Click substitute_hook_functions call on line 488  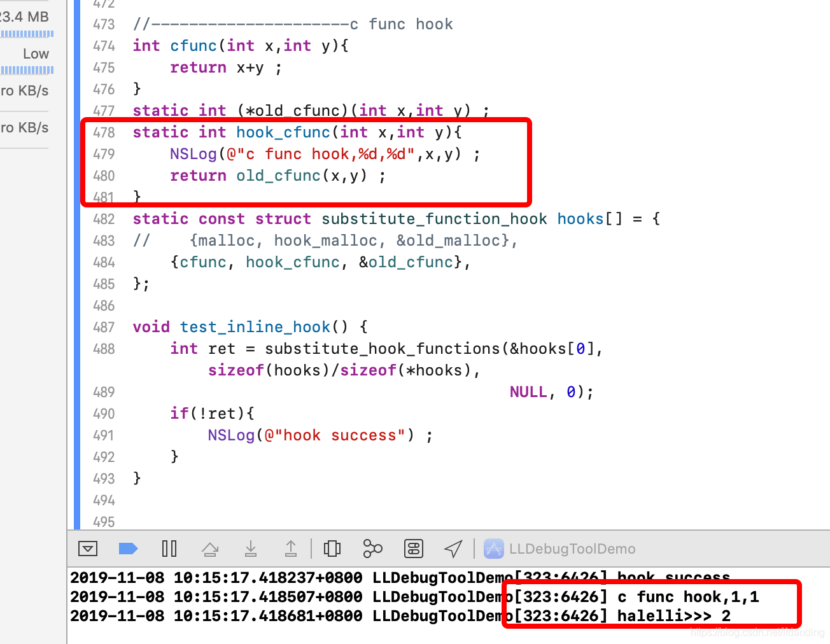383,349
